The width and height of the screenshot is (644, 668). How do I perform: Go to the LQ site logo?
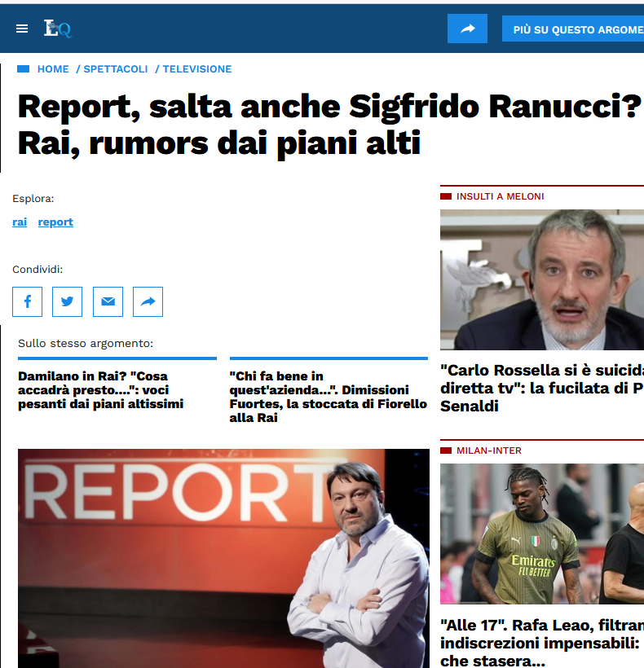click(58, 29)
